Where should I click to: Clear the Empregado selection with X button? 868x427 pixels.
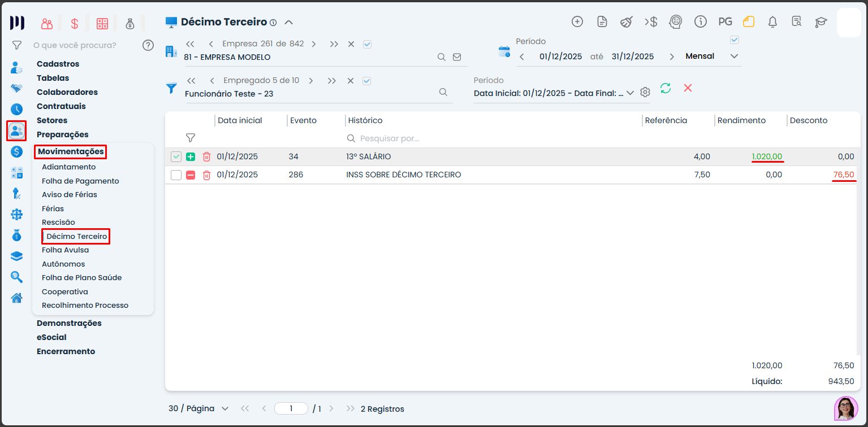[351, 81]
